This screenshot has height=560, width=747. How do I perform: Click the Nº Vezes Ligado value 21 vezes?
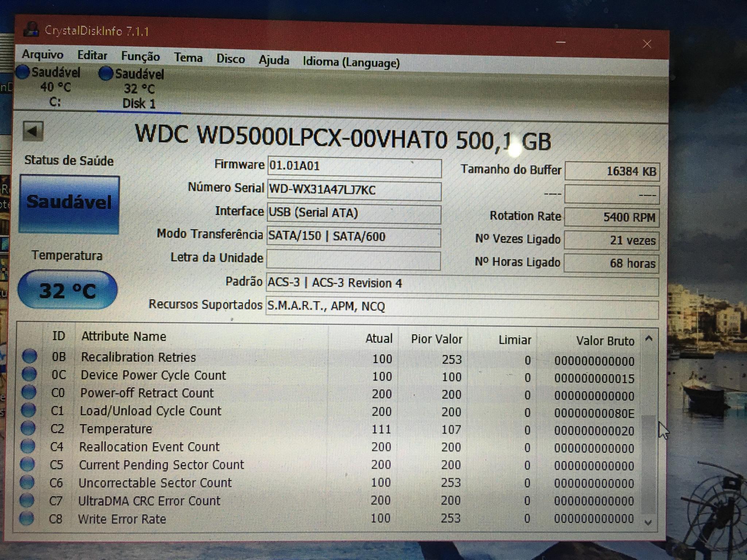pyautogui.click(x=612, y=240)
